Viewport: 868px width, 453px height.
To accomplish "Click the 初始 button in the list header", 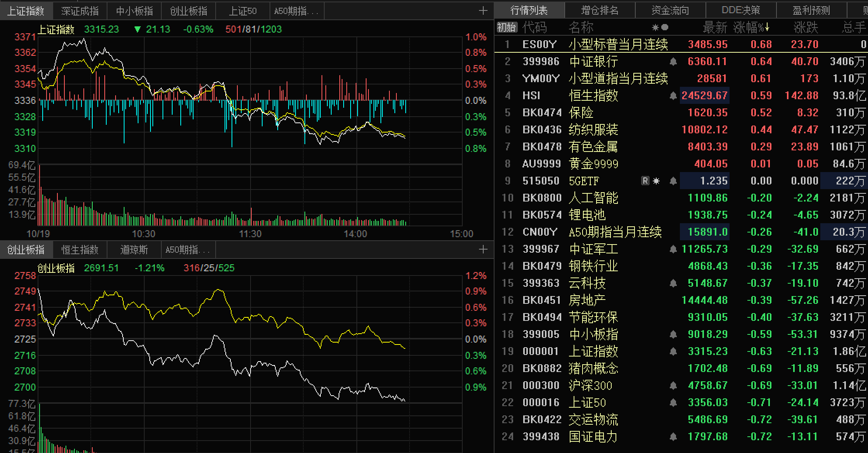I will click(x=507, y=28).
